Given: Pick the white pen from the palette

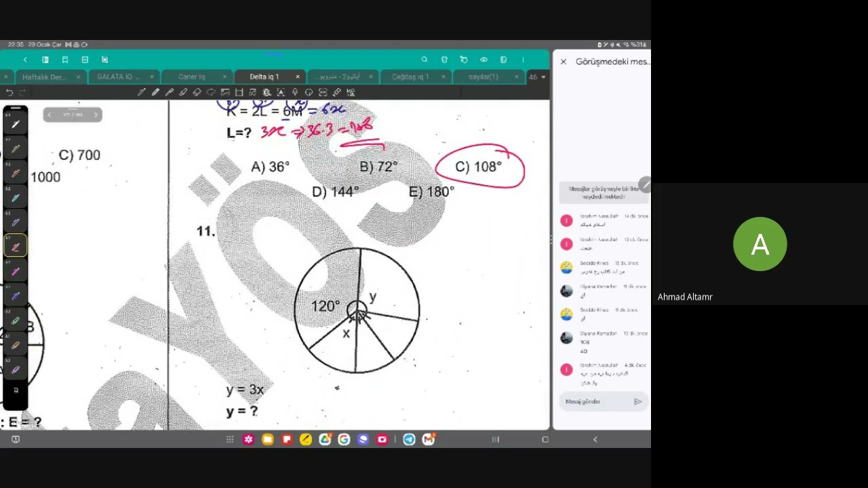Looking at the screenshot, I should pos(15,124).
